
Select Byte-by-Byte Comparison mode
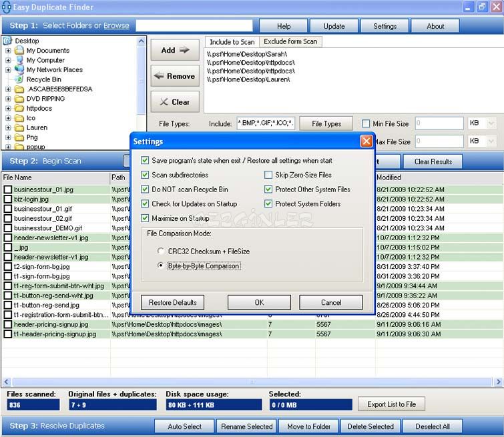(x=161, y=266)
